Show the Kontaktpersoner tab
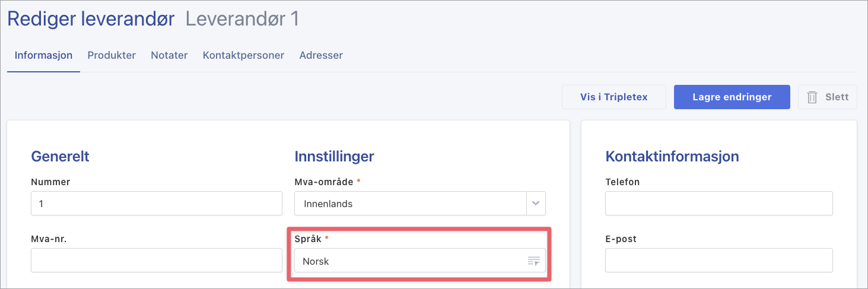 pyautogui.click(x=243, y=55)
